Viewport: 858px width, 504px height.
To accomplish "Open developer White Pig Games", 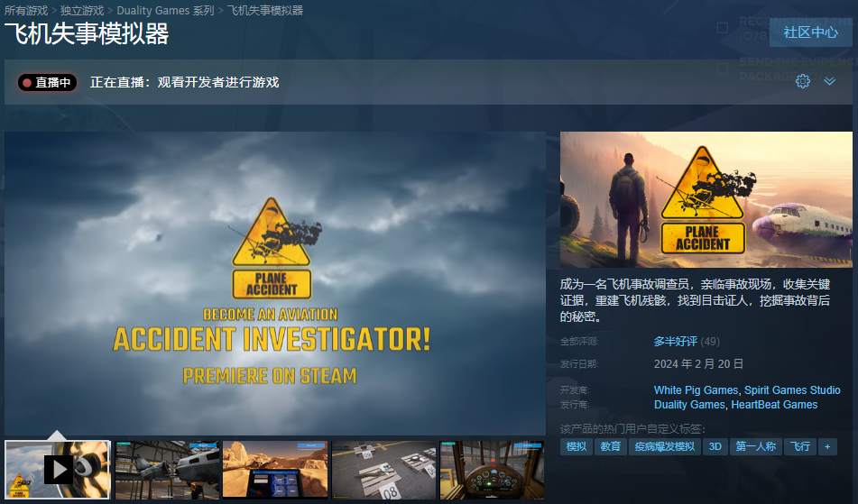I will 696,390.
